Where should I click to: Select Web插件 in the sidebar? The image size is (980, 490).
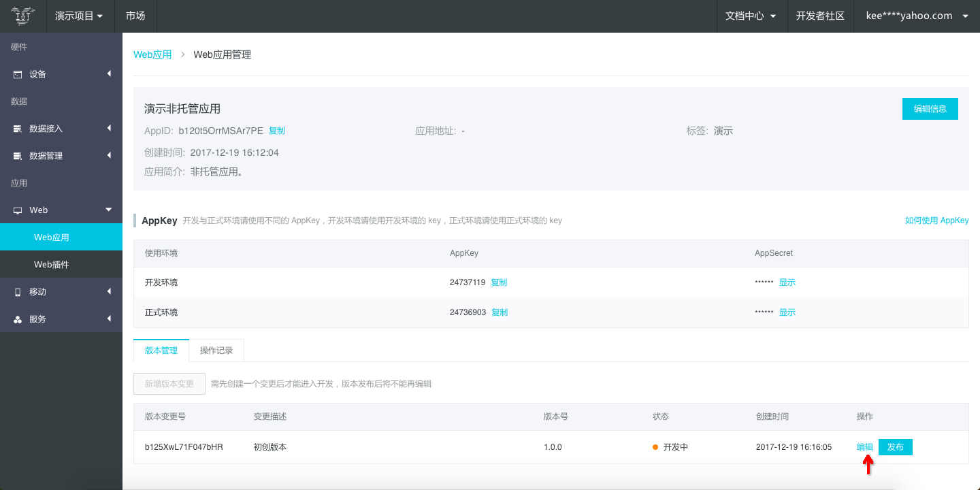click(61, 265)
